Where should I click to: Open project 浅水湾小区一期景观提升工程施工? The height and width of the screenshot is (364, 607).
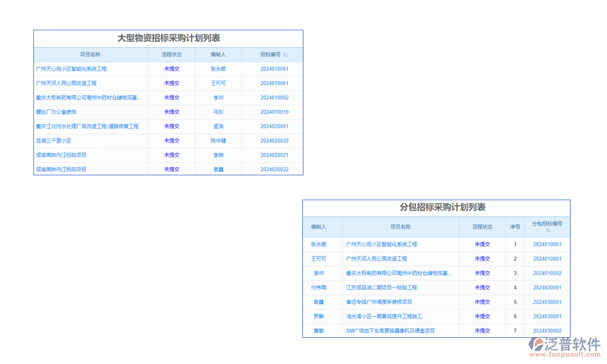point(384,317)
